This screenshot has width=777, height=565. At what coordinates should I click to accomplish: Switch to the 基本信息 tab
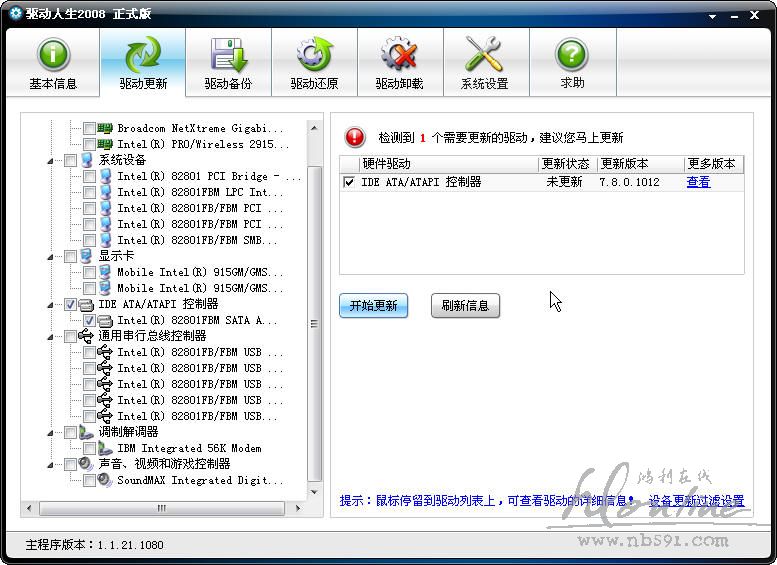click(53, 62)
